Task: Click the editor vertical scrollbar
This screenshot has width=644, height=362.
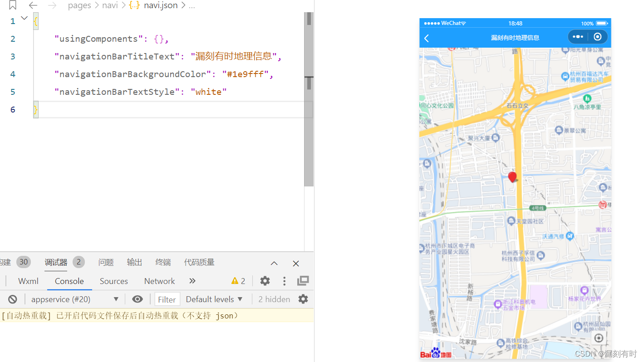Action: tap(309, 99)
